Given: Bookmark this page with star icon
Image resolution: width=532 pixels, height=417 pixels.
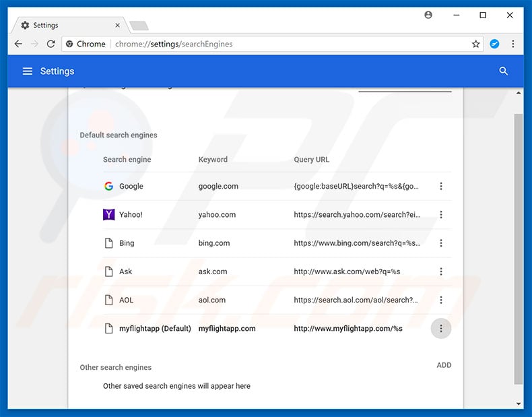Looking at the screenshot, I should click(x=475, y=44).
